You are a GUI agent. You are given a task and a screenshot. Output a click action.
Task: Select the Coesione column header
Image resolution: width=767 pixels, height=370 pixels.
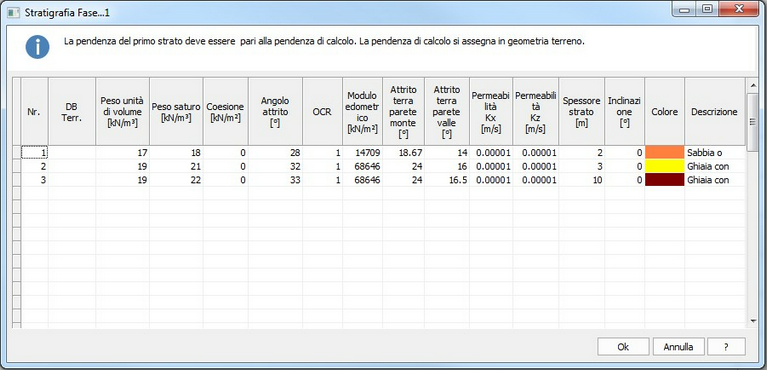[226, 111]
